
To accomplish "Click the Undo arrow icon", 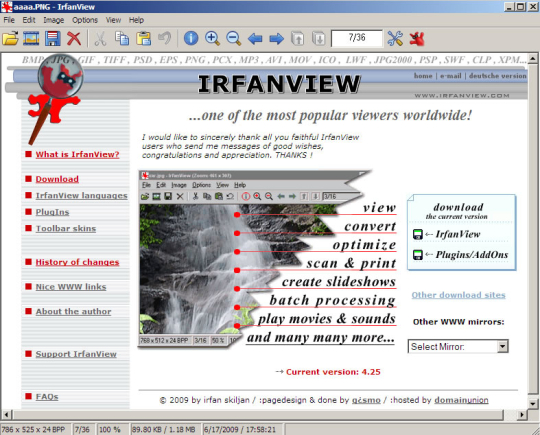I will point(165,38).
